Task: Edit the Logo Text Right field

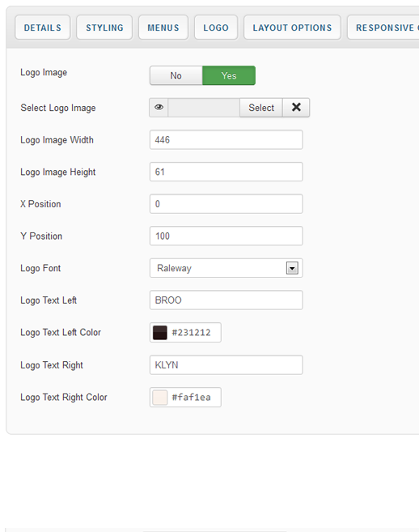Action: click(x=226, y=365)
